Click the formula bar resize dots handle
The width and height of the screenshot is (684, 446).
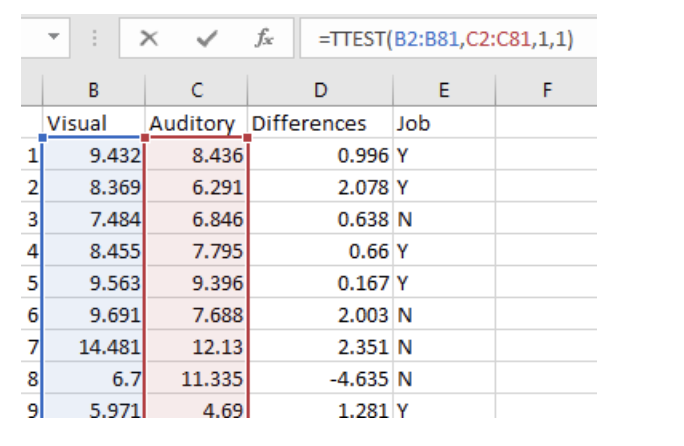[x=96, y=39]
